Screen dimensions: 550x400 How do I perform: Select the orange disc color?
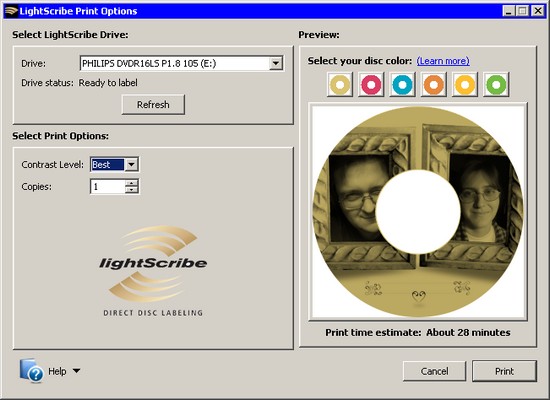434,85
